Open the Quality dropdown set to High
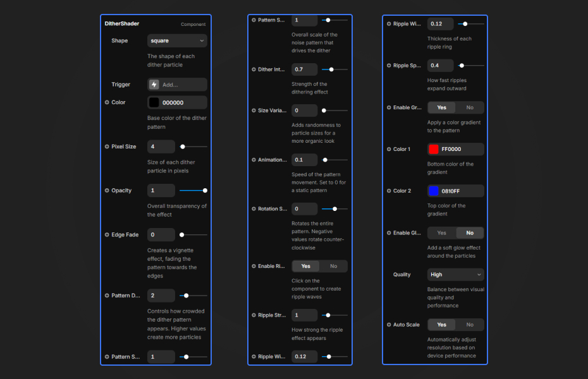Image resolution: width=588 pixels, height=379 pixels. [x=455, y=274]
